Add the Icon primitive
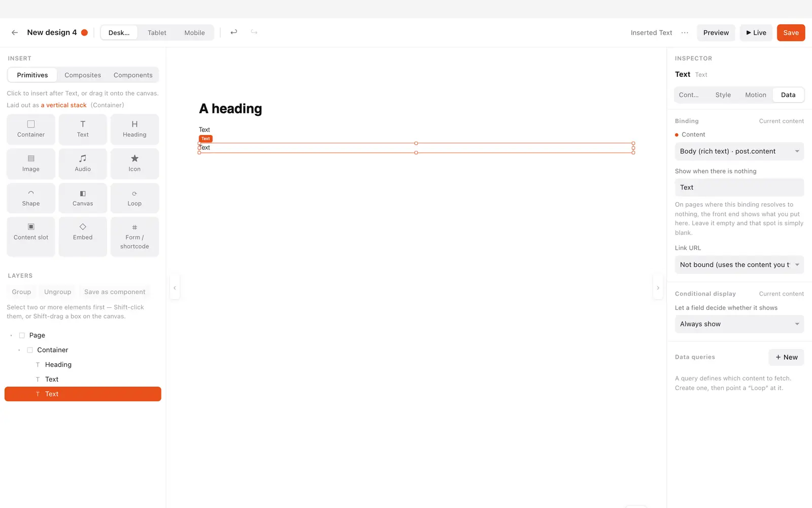 (x=134, y=164)
